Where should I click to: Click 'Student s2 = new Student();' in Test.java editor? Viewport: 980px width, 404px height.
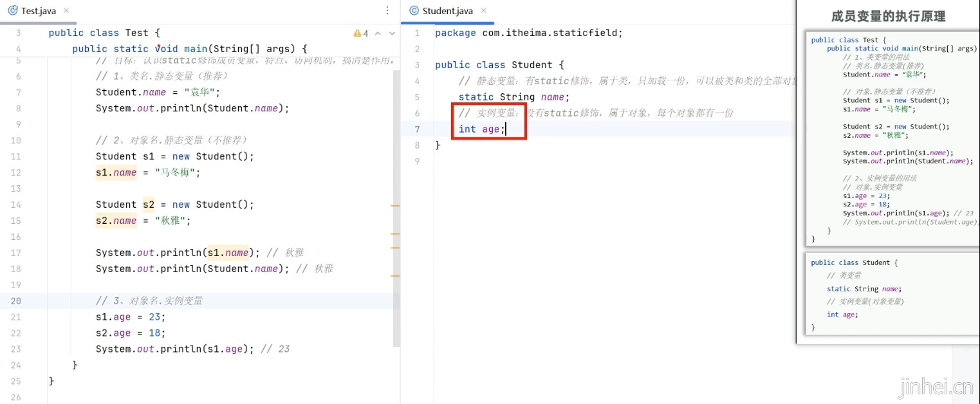point(175,205)
